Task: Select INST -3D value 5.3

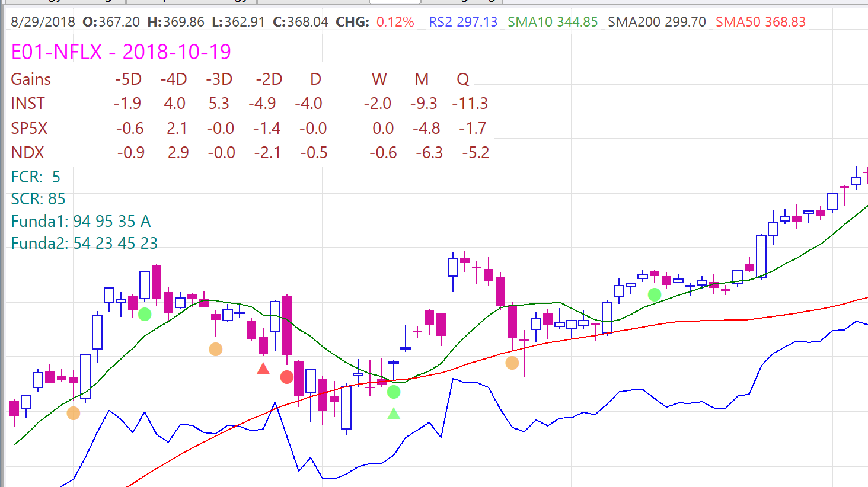Action: click(x=219, y=104)
